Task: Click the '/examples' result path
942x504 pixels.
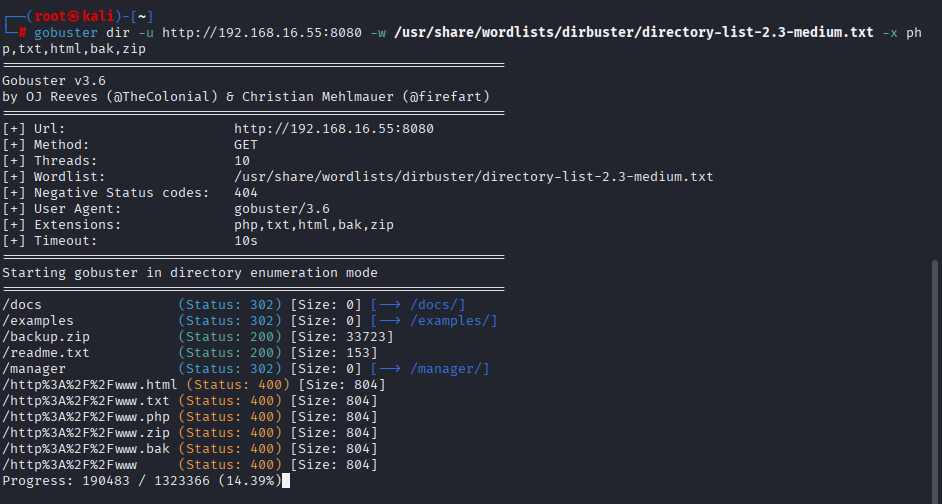Action: tap(38, 321)
